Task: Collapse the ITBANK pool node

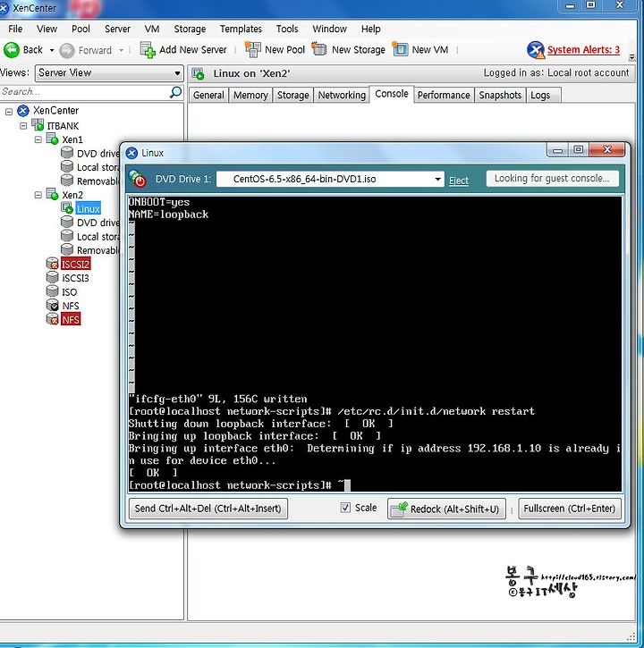Action: 23,125
